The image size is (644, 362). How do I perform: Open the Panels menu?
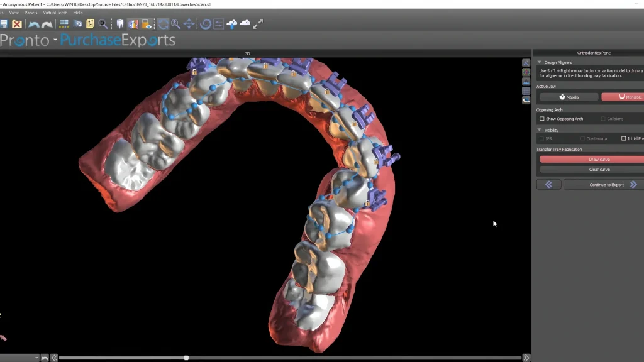30,12
